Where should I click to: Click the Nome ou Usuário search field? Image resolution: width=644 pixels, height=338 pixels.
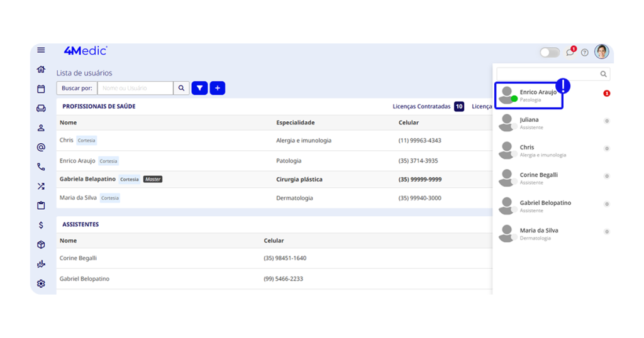point(135,89)
